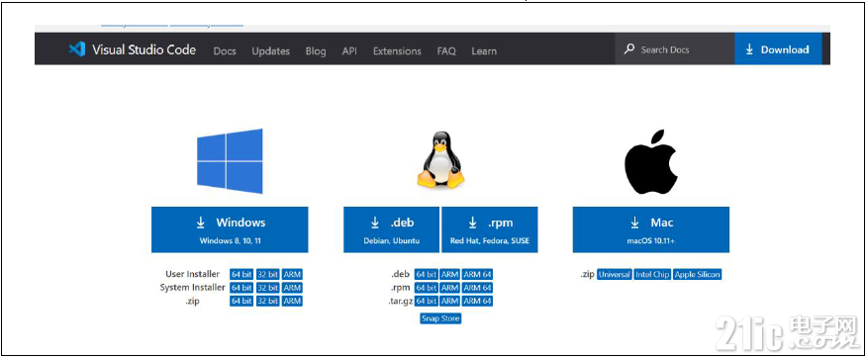Open the FAQ page
This screenshot has width=868, height=358.
[446, 50]
